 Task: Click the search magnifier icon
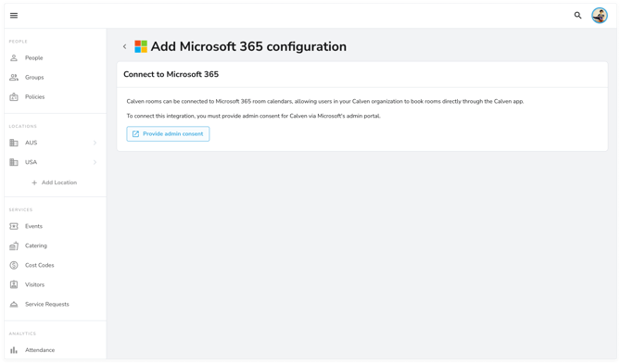pyautogui.click(x=577, y=16)
